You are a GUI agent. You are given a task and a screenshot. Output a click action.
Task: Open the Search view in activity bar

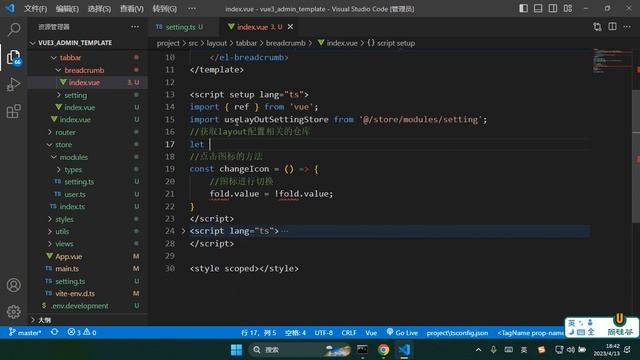(x=14, y=29)
